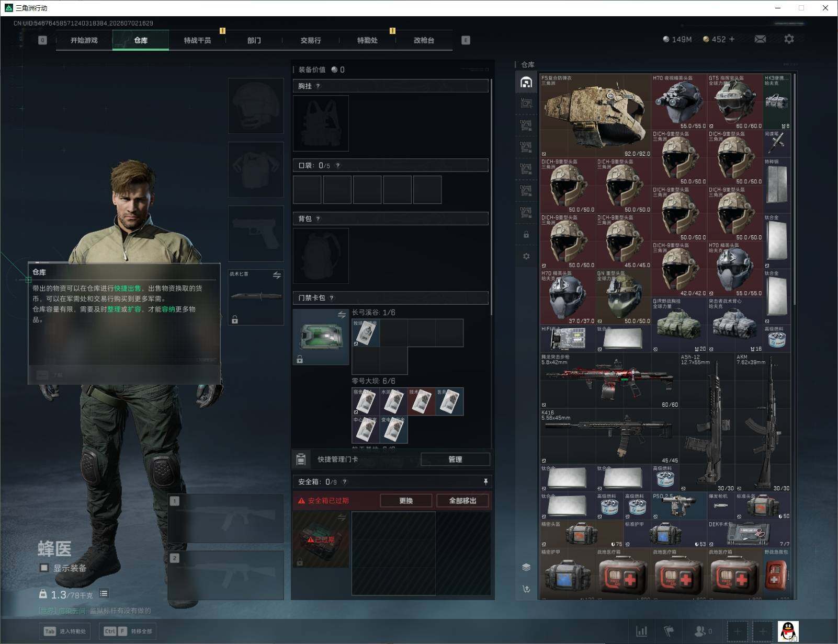The image size is (838, 644).
Task: Switch to the 交易行 tab
Action: 311,40
